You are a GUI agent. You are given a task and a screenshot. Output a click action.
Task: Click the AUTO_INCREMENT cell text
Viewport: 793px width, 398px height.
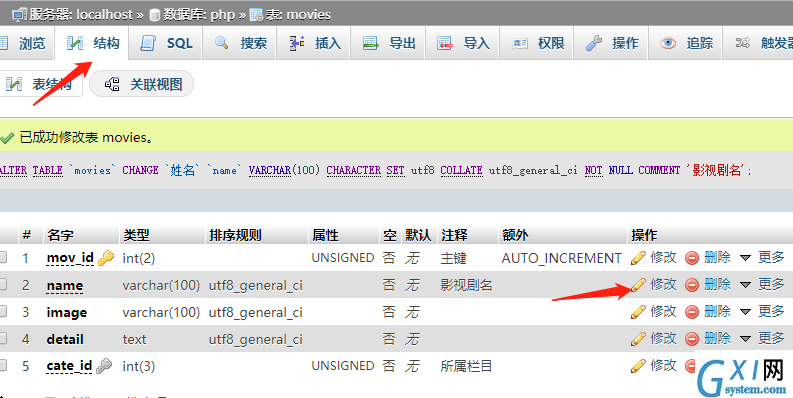point(561,258)
